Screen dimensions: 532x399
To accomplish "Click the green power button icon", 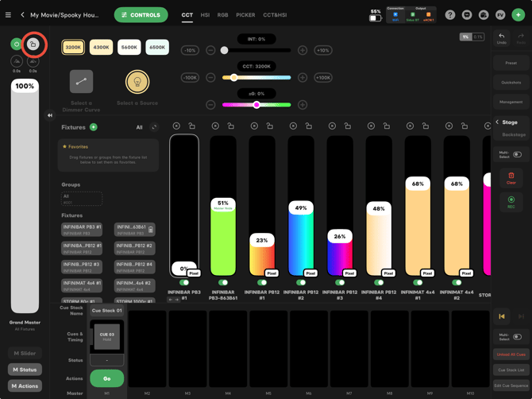I will (16, 45).
